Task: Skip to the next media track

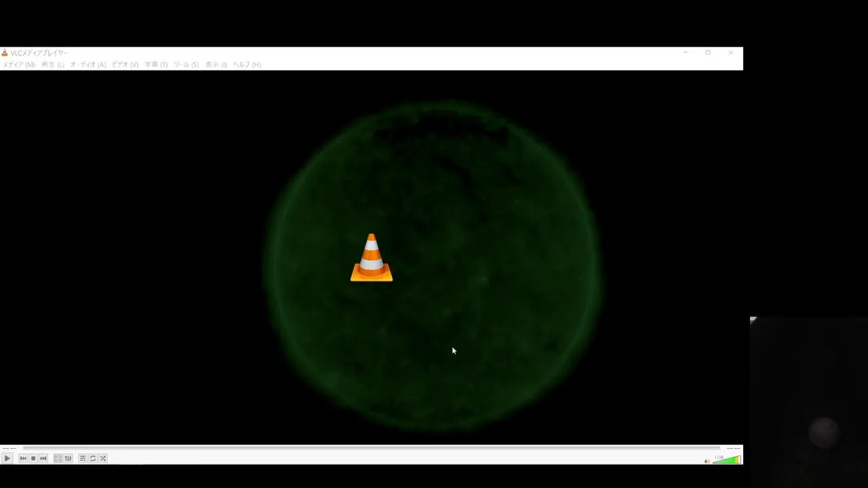Action: [x=43, y=459]
